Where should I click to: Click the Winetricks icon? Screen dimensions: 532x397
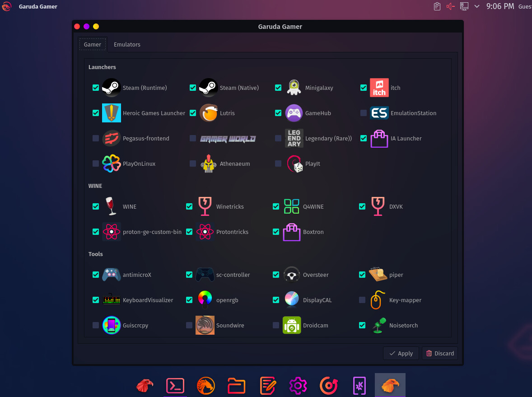click(205, 206)
